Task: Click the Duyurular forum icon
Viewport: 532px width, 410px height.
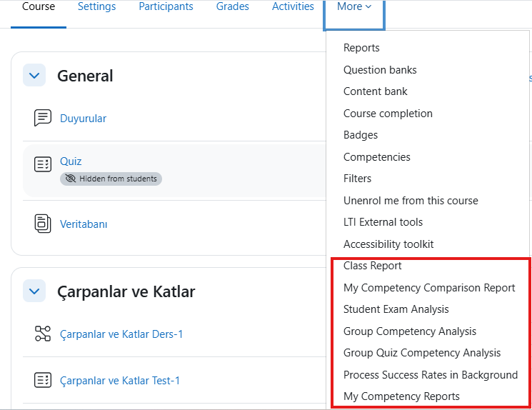Action: pos(43,118)
